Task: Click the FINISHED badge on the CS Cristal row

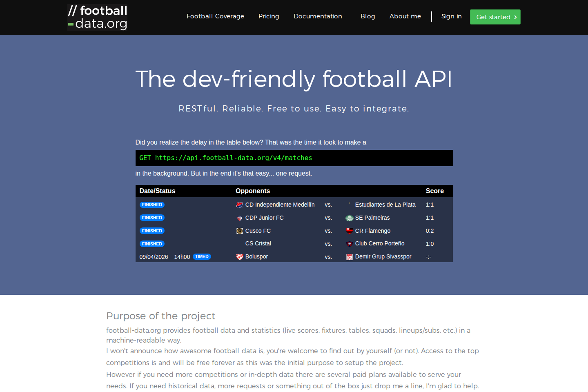Action: pyautogui.click(x=152, y=244)
